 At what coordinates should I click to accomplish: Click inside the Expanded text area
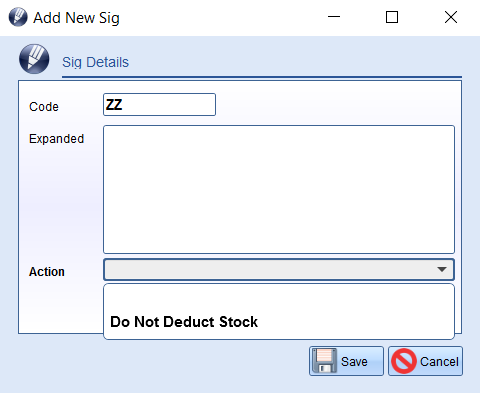pyautogui.click(x=279, y=189)
